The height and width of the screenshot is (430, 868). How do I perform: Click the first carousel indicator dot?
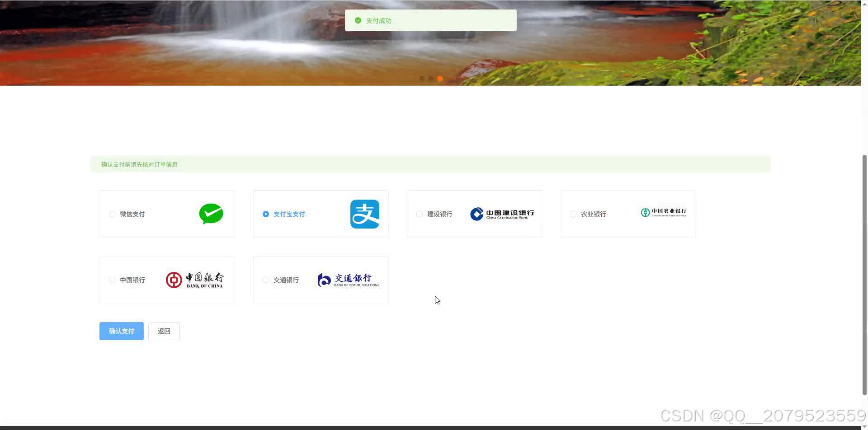point(422,78)
